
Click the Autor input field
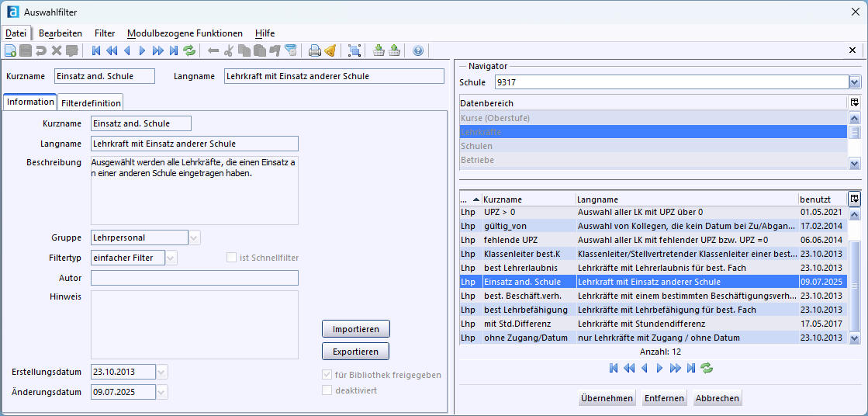pyautogui.click(x=194, y=278)
